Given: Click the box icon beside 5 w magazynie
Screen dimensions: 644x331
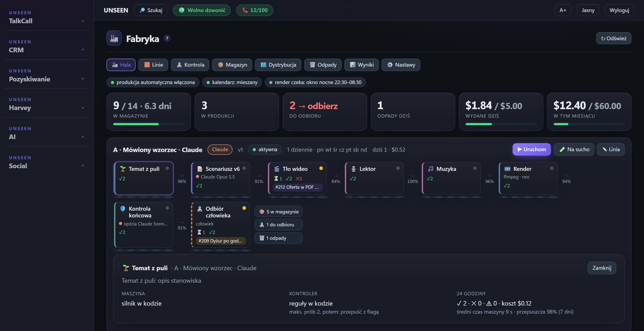Looking at the screenshot, I should (262, 211).
